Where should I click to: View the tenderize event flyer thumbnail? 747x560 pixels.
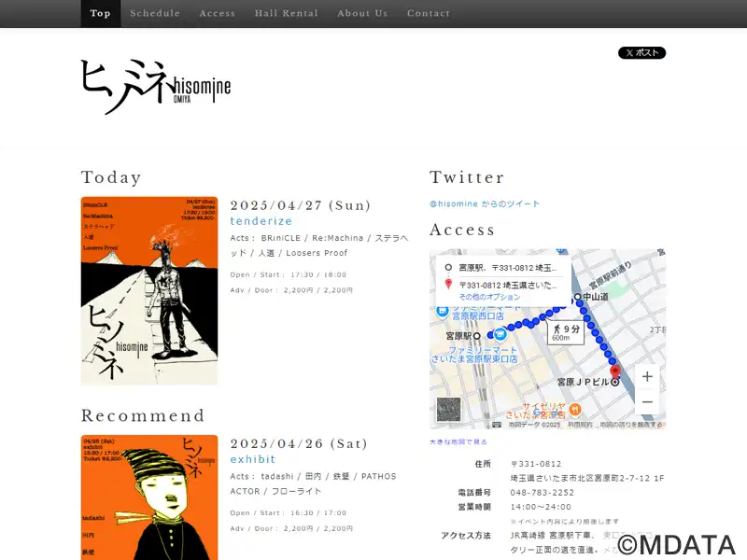[x=149, y=290]
